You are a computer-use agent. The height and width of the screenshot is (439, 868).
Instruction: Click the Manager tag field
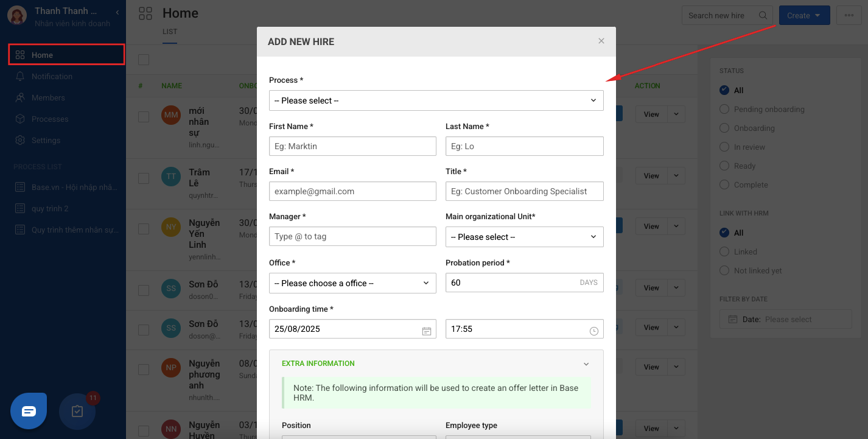pyautogui.click(x=352, y=236)
